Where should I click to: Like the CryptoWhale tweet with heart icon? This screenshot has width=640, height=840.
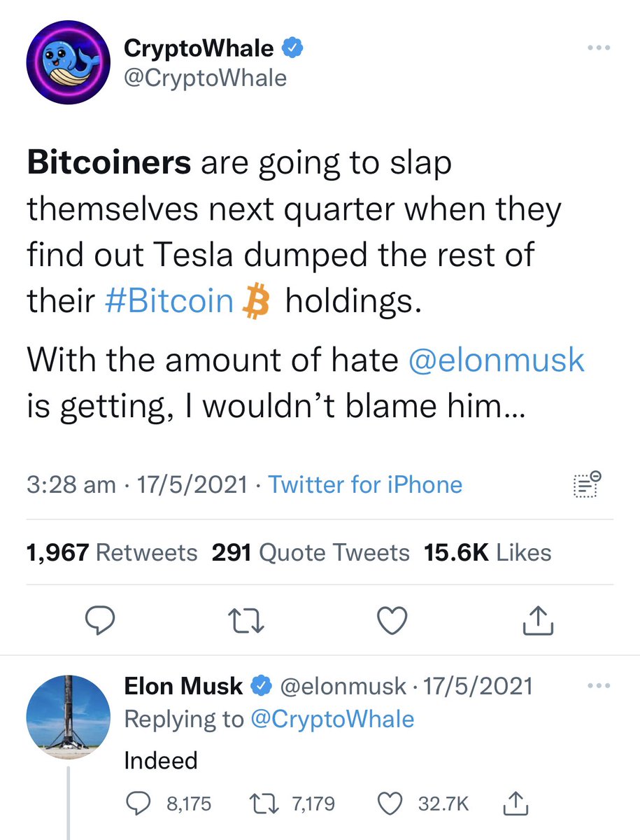click(392, 621)
